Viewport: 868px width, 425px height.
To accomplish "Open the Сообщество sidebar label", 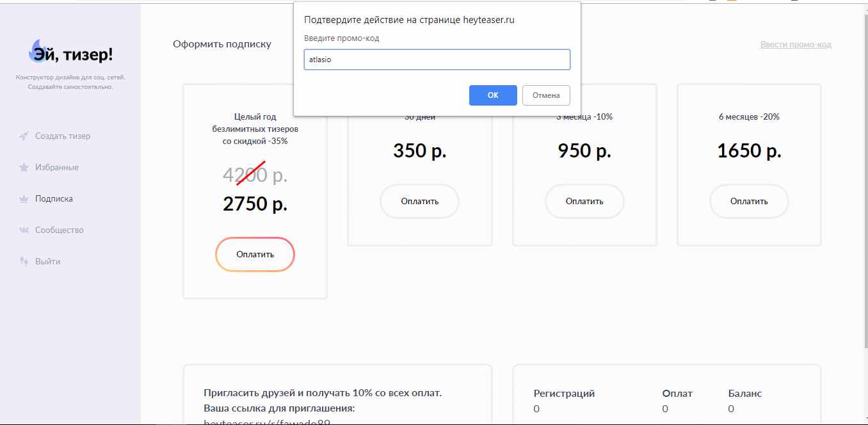I will coord(60,230).
